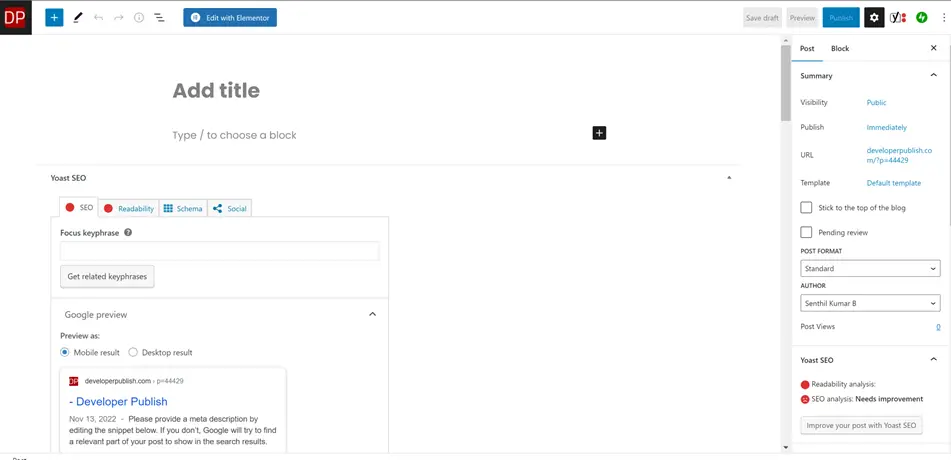951x460 pixels.
Task: Select the pencil Tools icon
Action: (x=78, y=18)
